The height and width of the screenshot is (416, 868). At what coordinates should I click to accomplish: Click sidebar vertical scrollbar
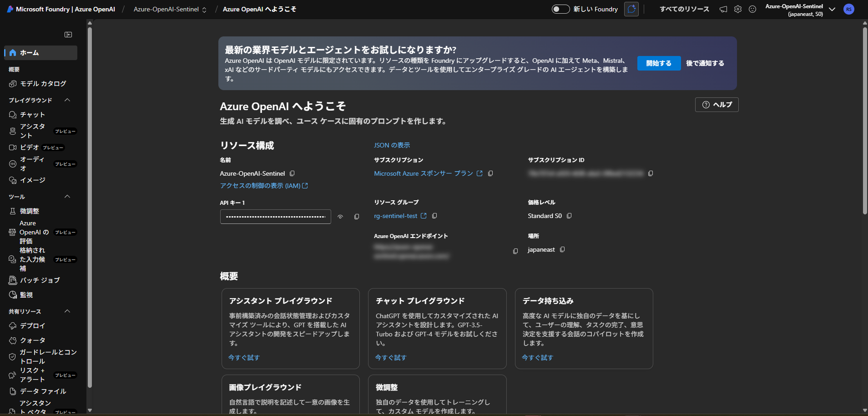(90, 207)
